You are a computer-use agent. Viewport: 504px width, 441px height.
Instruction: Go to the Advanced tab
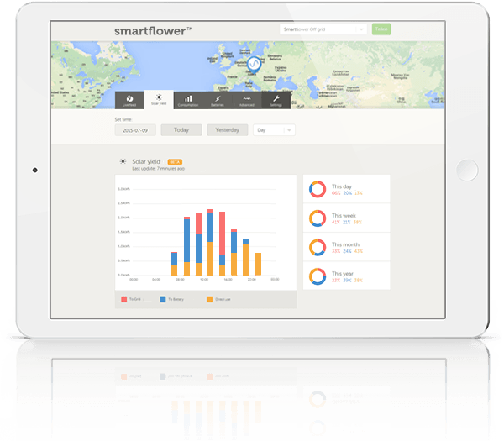click(x=247, y=100)
